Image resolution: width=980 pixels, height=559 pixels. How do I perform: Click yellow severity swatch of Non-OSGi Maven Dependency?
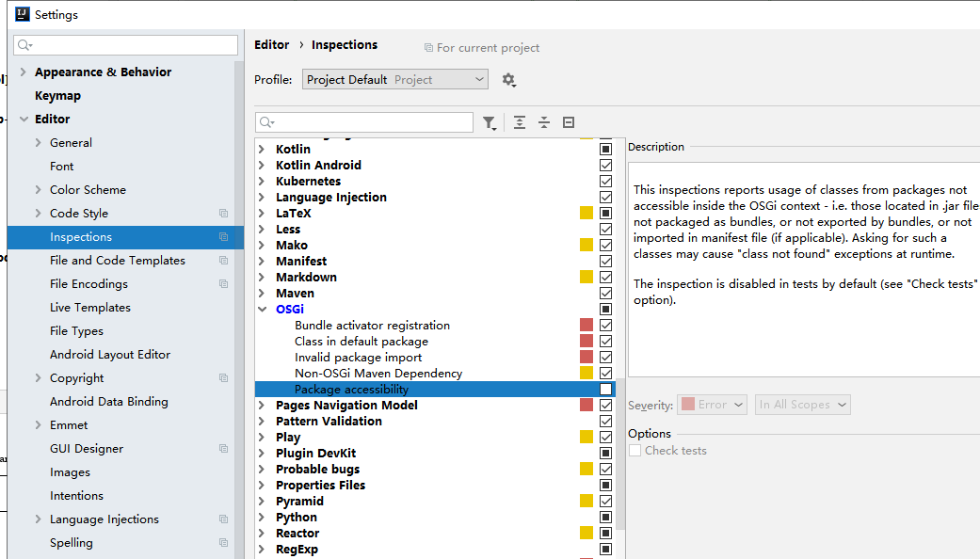[586, 374]
